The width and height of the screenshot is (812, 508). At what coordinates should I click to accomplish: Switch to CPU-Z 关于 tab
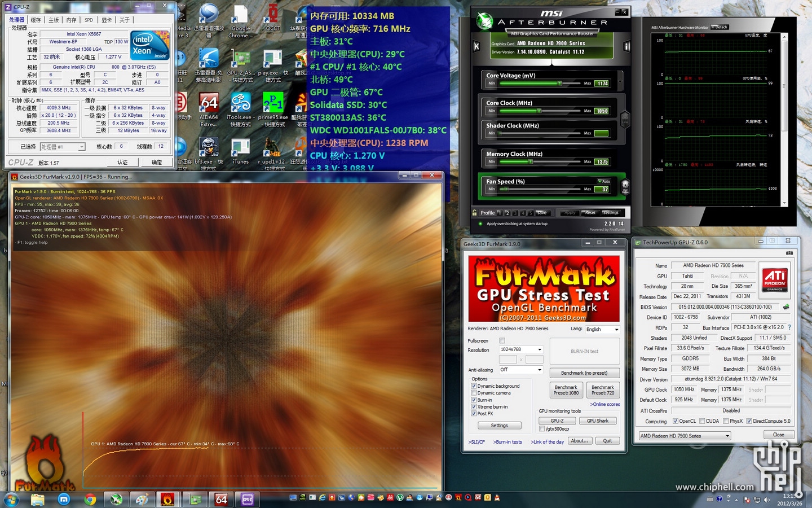125,20
